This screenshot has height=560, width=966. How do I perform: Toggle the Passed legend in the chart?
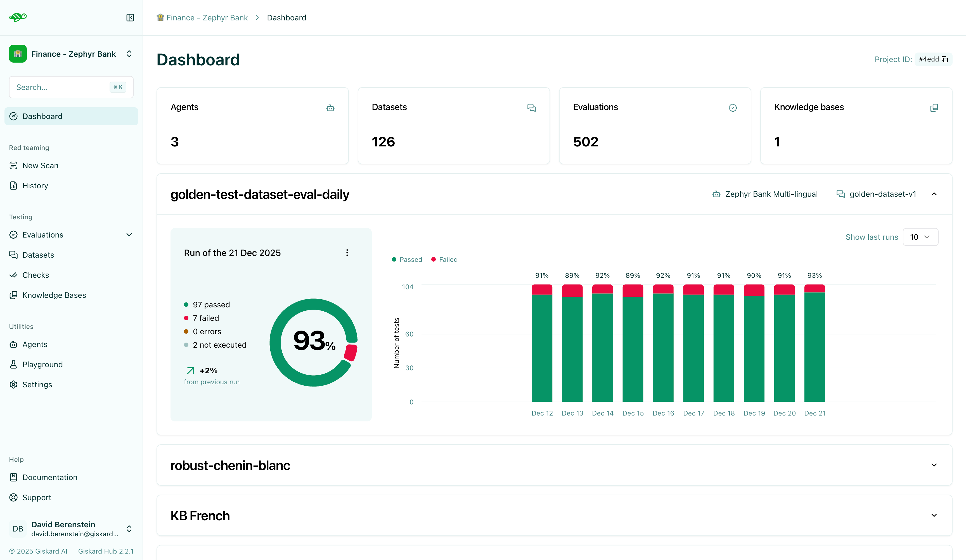pos(407,260)
